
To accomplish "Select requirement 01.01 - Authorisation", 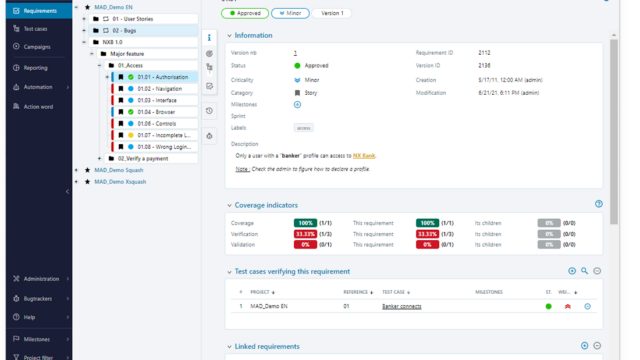I will (155, 77).
